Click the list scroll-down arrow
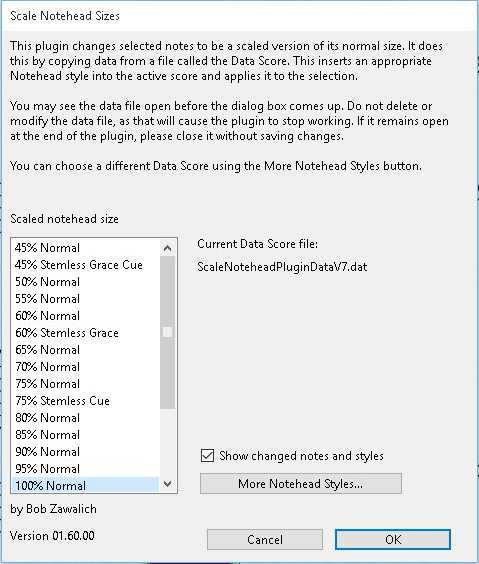Viewport: 479px width, 564px height. click(167, 484)
